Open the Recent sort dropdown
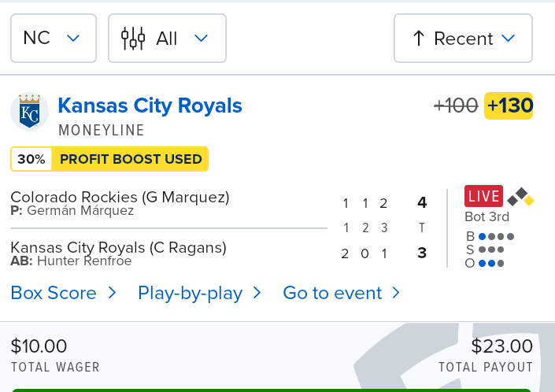 coord(463,39)
